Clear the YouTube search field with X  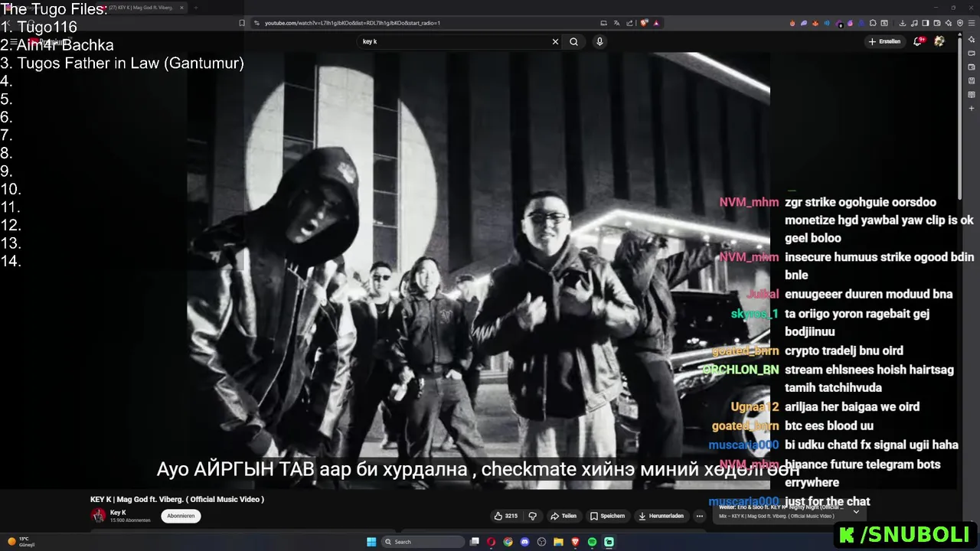pyautogui.click(x=555, y=41)
